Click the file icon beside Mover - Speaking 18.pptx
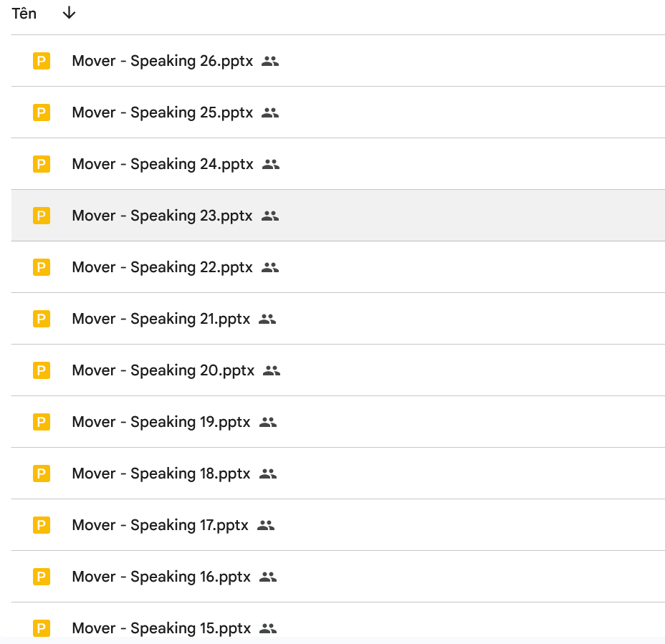 click(42, 474)
